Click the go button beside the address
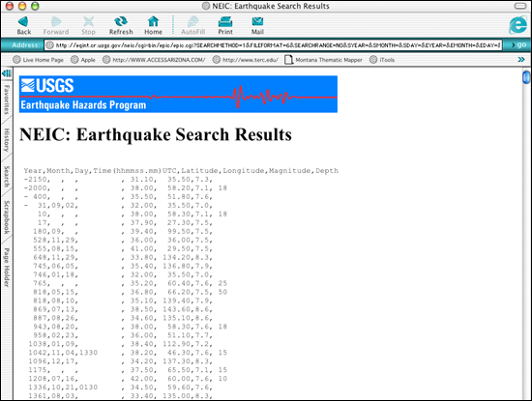 (518, 44)
